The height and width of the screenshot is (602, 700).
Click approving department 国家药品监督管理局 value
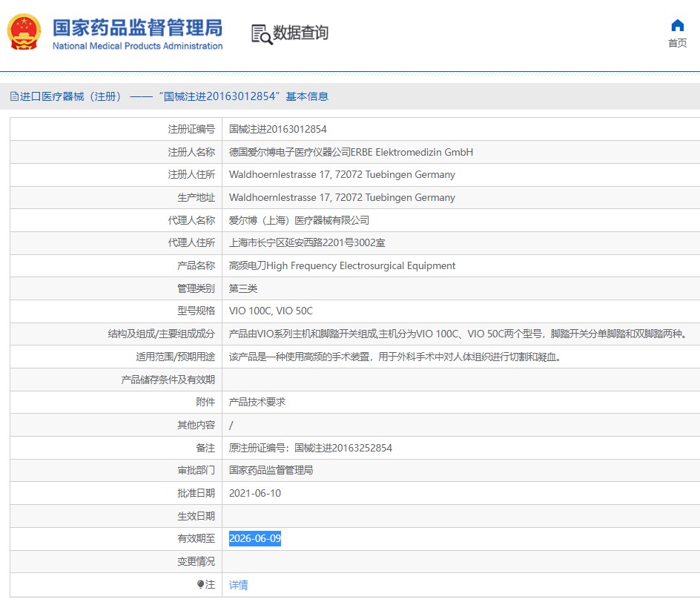[271, 470]
